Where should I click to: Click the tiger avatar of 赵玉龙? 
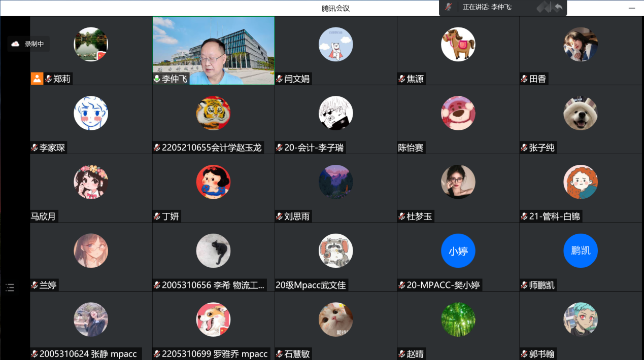click(x=213, y=113)
